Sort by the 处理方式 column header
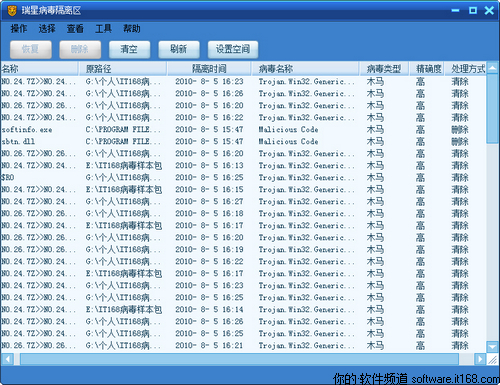The image size is (500, 385). point(465,69)
